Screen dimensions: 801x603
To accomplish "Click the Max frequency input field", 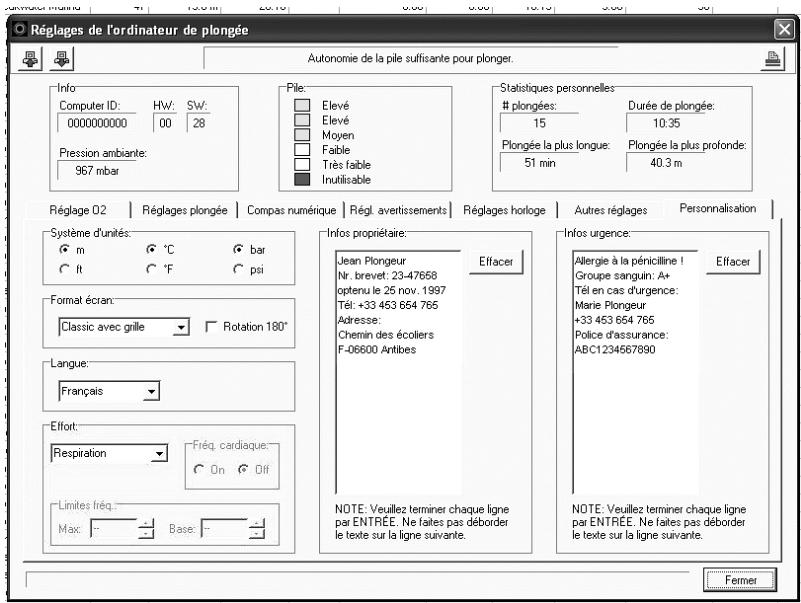I will (x=114, y=528).
